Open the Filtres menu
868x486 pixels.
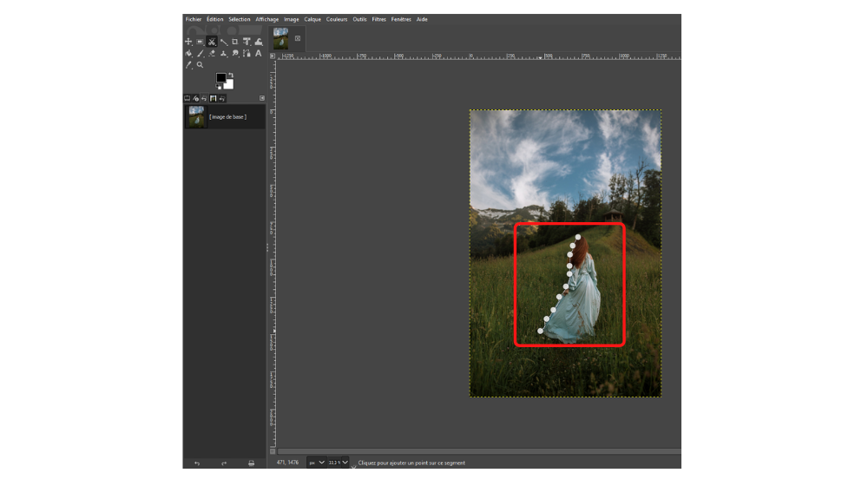[x=378, y=19]
